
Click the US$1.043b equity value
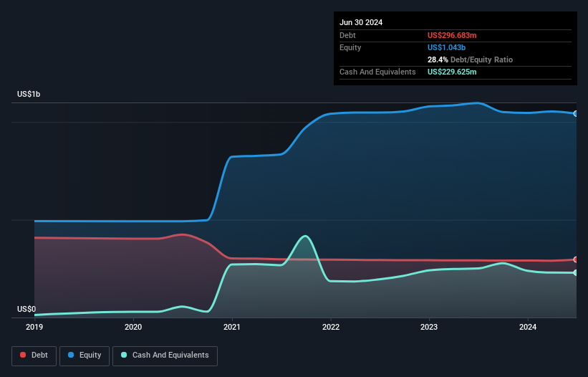coord(446,47)
